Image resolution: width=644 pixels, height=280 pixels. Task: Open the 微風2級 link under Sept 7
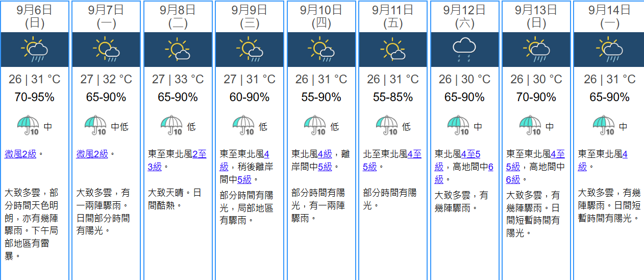92,154
